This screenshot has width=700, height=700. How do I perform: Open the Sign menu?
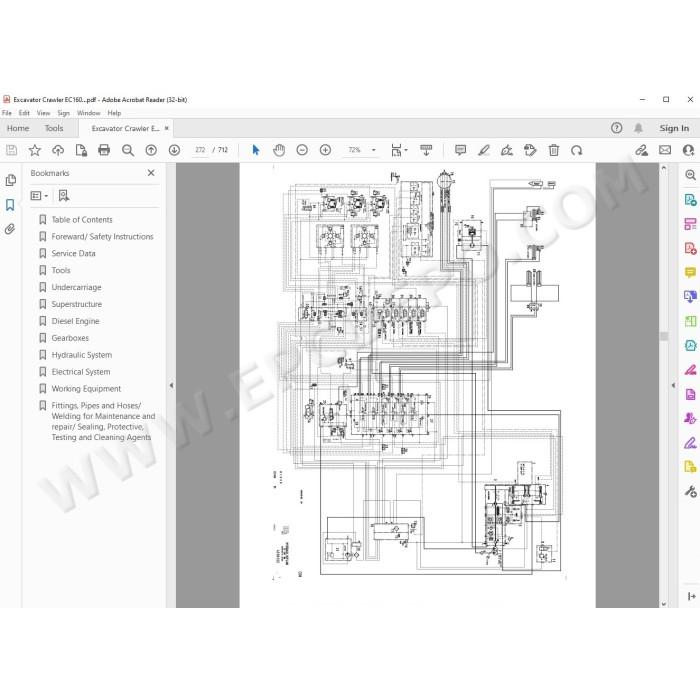click(x=63, y=113)
